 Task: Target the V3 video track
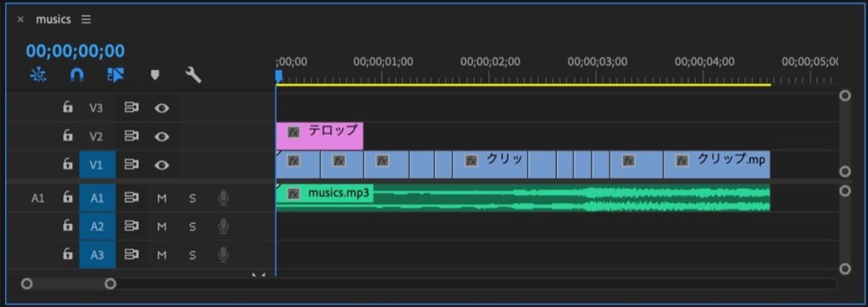tap(97, 108)
